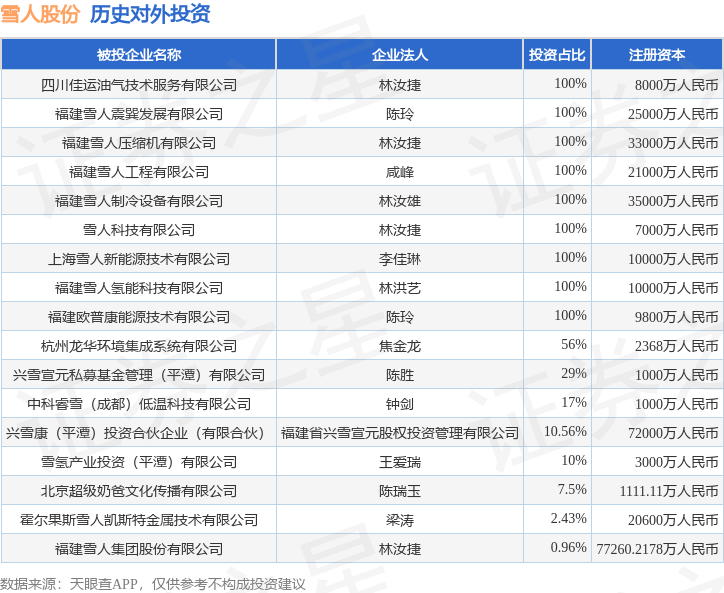This screenshot has height=593, width=724.
Task: Select 福建雪人震巽发展有限公司 company name
Action: pyautogui.click(x=139, y=114)
